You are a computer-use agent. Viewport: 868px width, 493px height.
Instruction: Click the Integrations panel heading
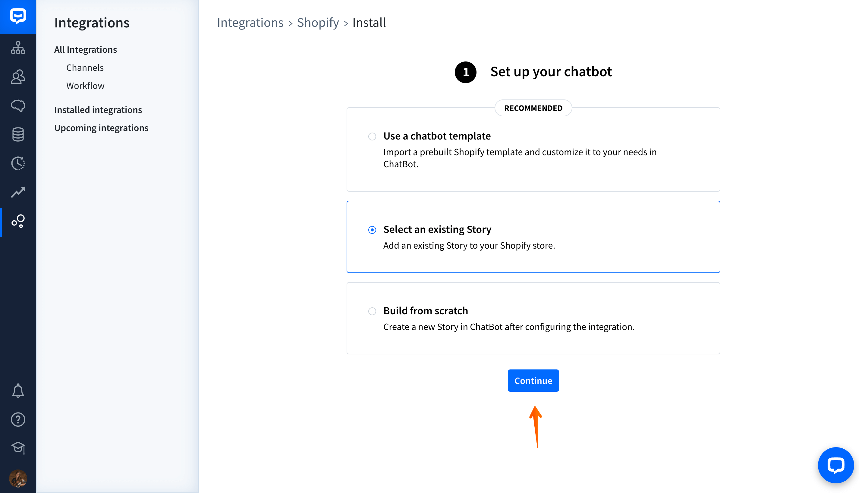92,23
